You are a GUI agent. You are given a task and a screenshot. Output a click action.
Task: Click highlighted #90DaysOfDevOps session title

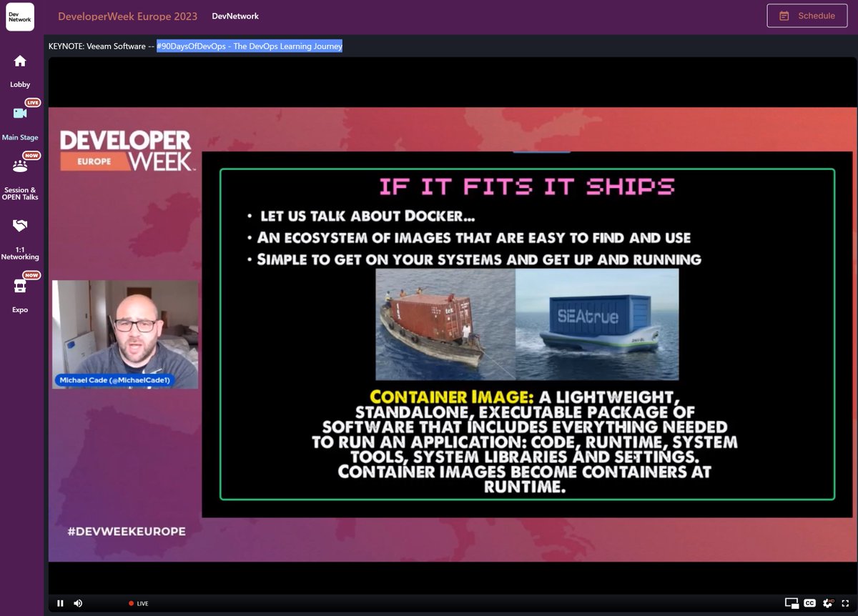coord(250,46)
